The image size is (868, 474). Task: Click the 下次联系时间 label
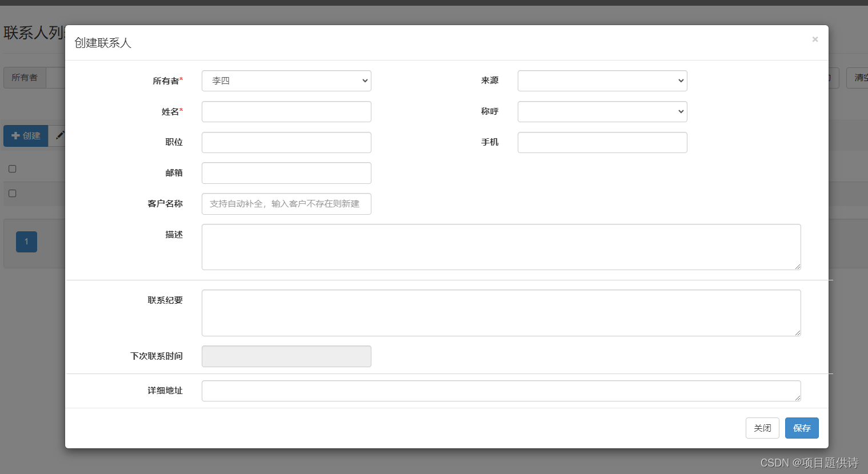point(157,356)
